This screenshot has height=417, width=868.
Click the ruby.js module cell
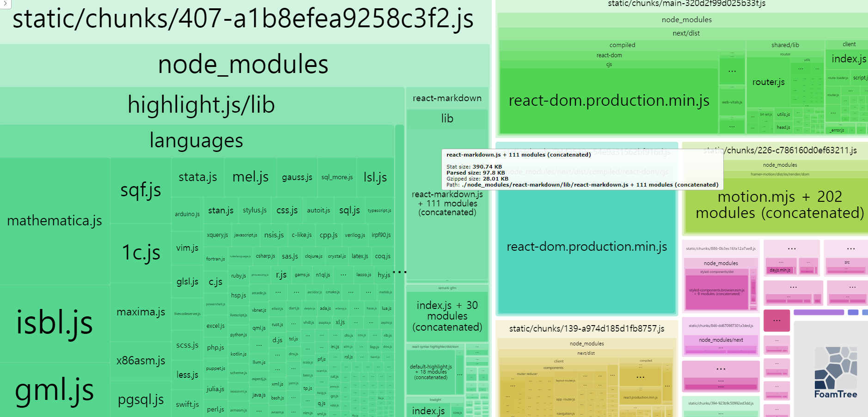[238, 276]
